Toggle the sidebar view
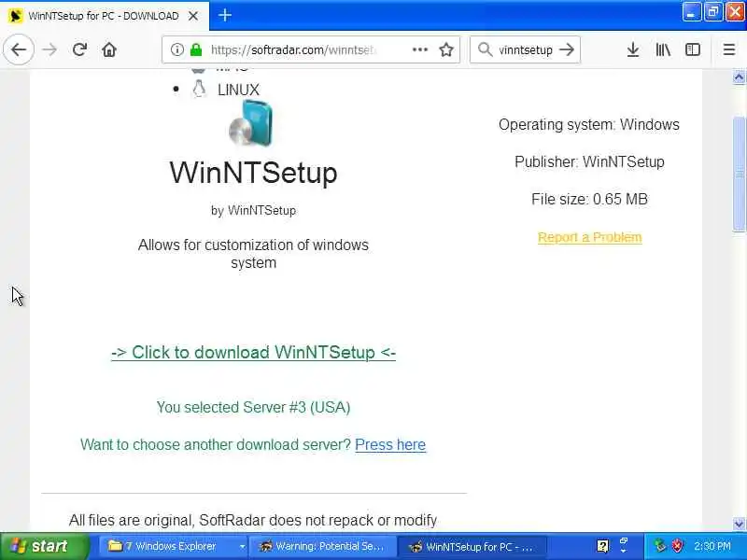747x560 pixels. [x=693, y=49]
